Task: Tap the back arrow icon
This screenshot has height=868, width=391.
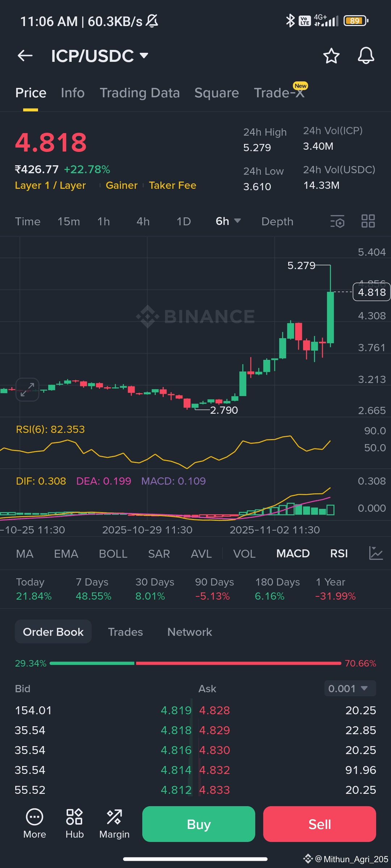Action: pyautogui.click(x=25, y=56)
